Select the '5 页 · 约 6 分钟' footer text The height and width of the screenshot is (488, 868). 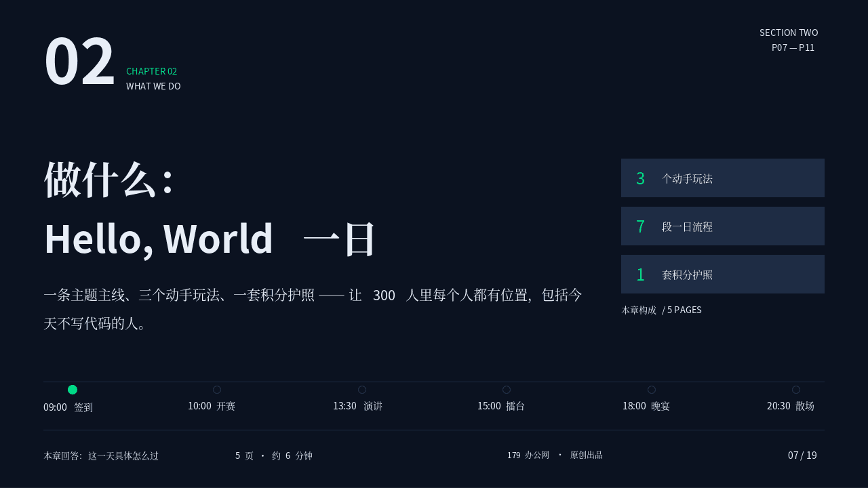pos(274,455)
